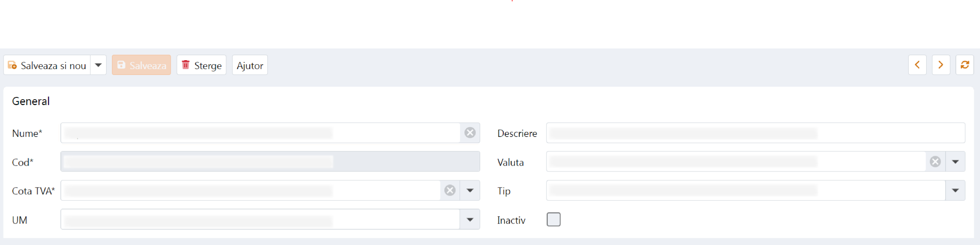Screen dimensions: 980x245
Task: Expand the Valuta dropdown
Action: coord(955,162)
